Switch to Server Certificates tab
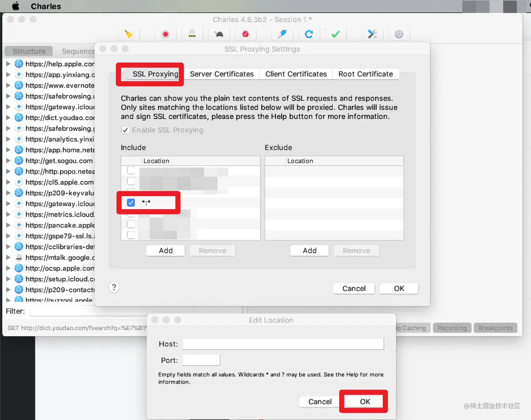 [x=222, y=74]
